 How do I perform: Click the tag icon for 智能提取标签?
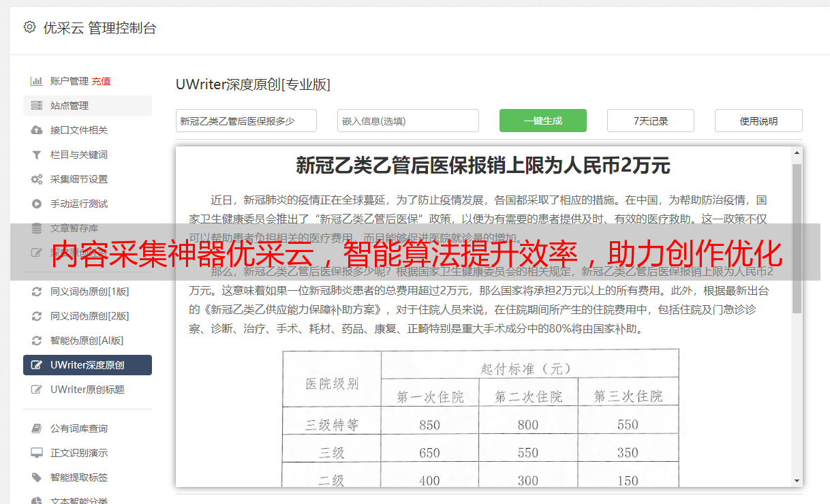point(37,477)
